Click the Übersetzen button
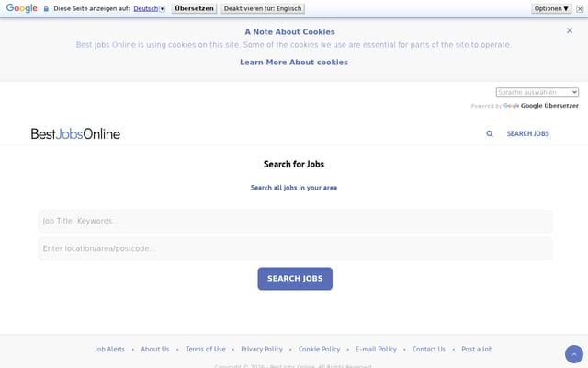This screenshot has width=588, height=368. (194, 8)
